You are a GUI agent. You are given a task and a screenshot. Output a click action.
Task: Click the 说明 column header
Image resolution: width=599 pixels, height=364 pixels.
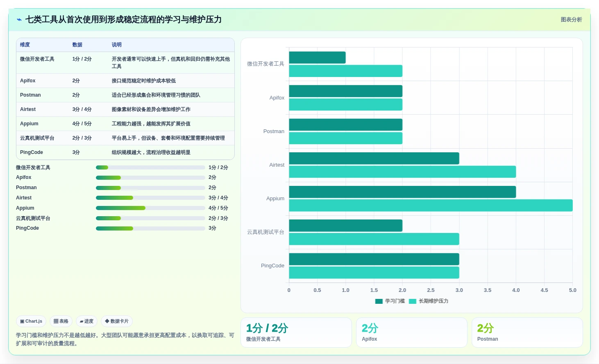pyautogui.click(x=117, y=45)
